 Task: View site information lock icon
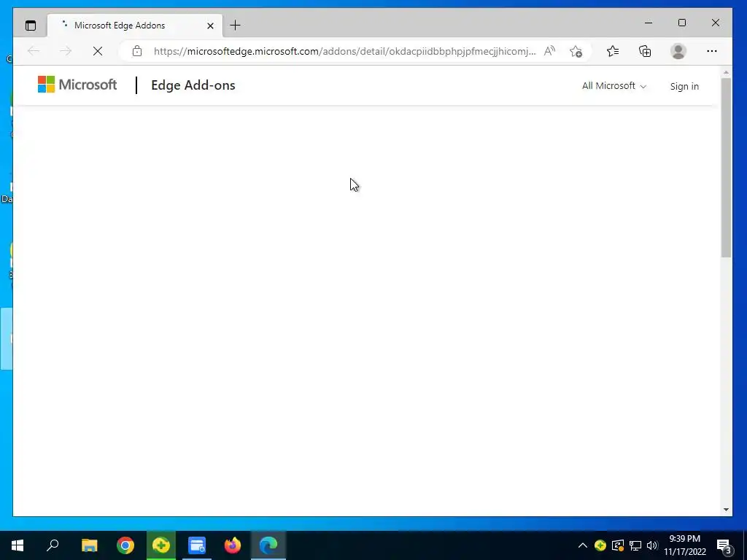137,51
